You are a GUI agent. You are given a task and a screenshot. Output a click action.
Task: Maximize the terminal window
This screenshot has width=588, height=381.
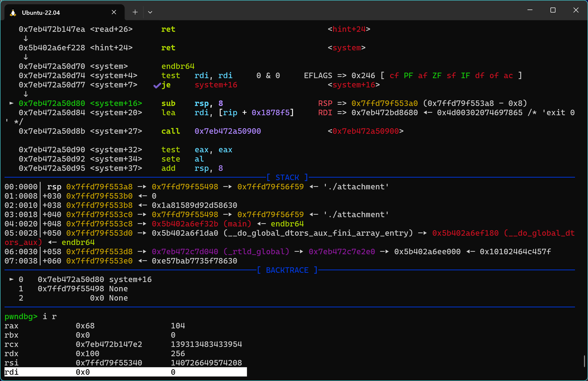point(553,10)
